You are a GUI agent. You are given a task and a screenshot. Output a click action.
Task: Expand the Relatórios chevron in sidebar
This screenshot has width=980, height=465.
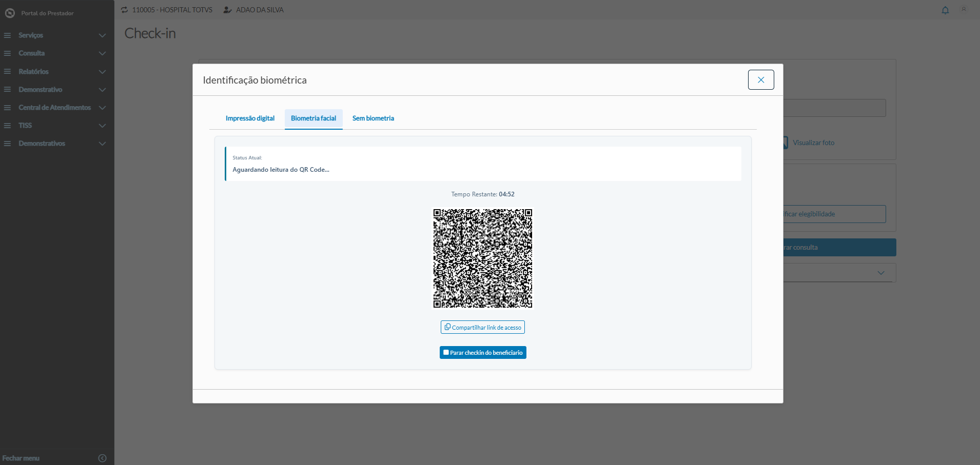102,72
